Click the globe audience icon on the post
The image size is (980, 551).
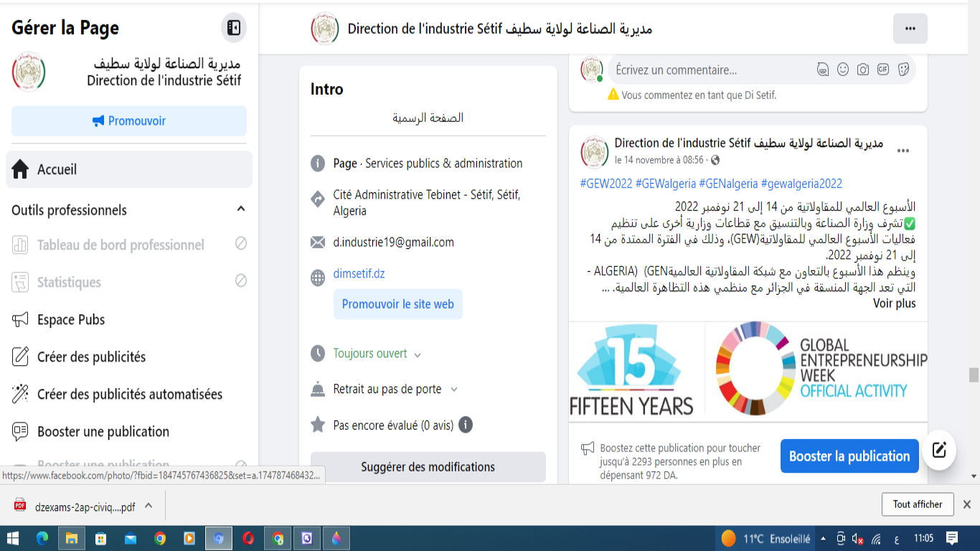coord(715,160)
